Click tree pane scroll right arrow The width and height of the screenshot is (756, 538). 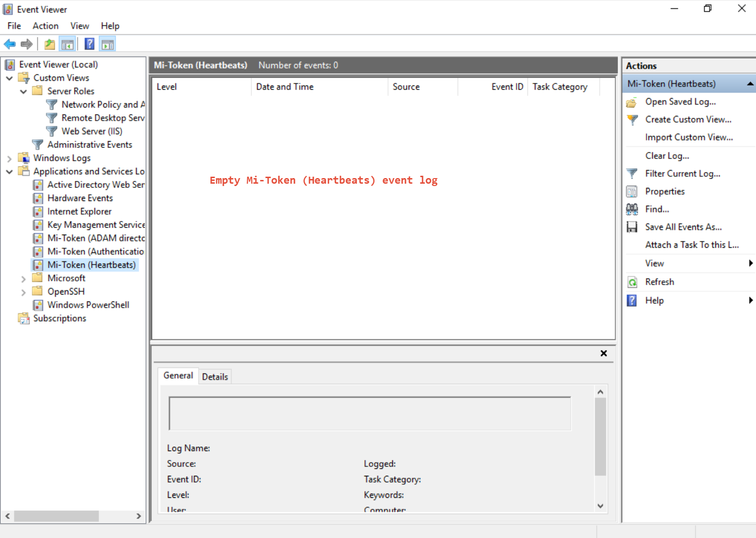(138, 516)
